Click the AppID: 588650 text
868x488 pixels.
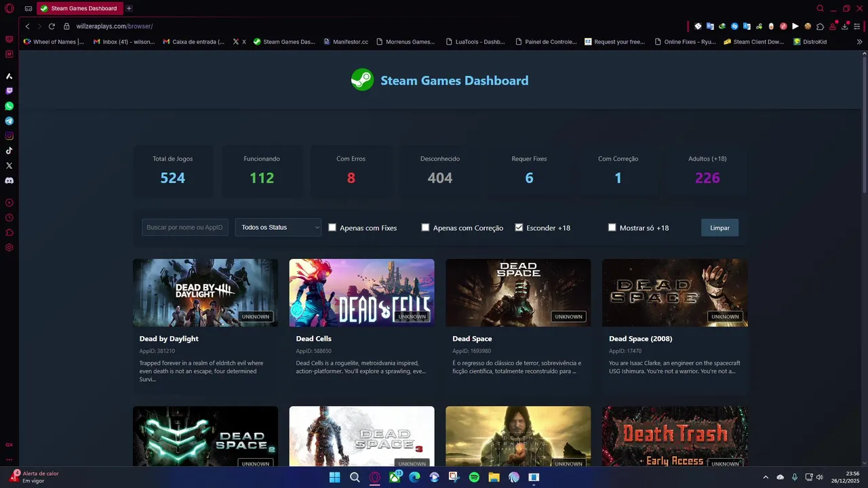click(313, 351)
